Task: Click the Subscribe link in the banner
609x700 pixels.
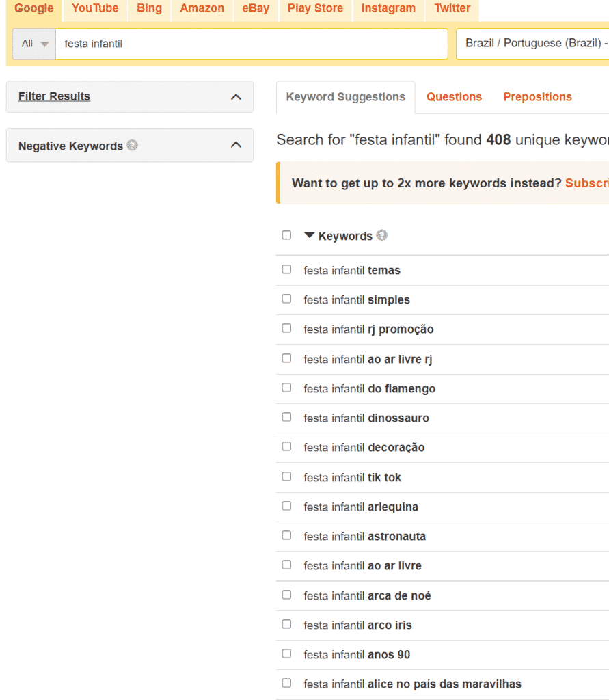Action: tap(586, 183)
